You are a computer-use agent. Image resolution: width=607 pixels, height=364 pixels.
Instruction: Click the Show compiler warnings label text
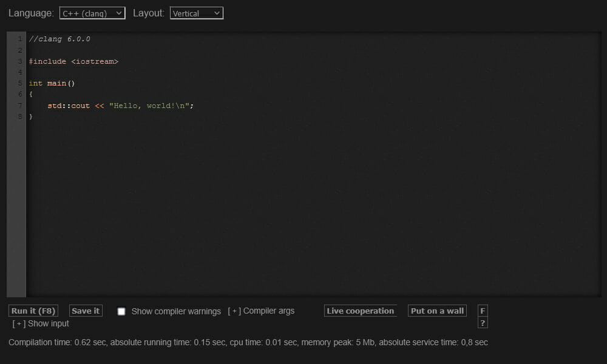(x=176, y=311)
